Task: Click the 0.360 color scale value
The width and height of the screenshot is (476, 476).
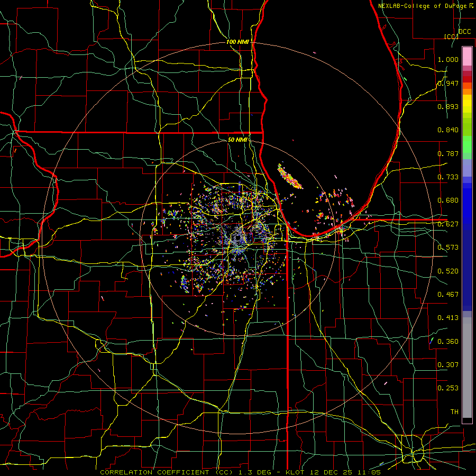Action: click(x=448, y=342)
